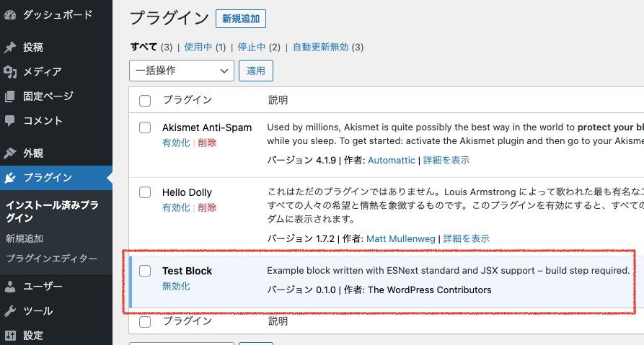View Hello Dolly details via 詳細を表示
This screenshot has width=644, height=345.
[x=466, y=238]
